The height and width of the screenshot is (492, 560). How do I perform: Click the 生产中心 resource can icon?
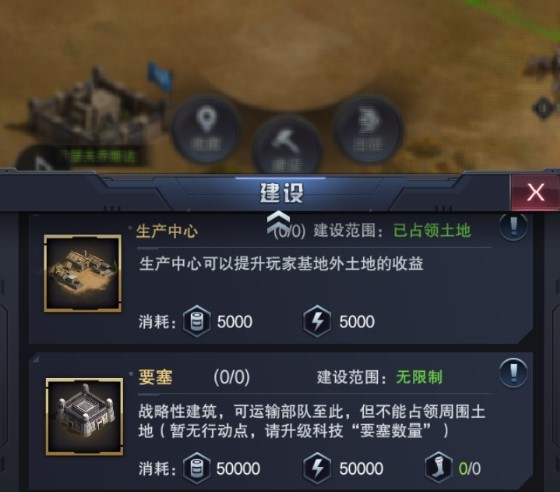(x=196, y=321)
